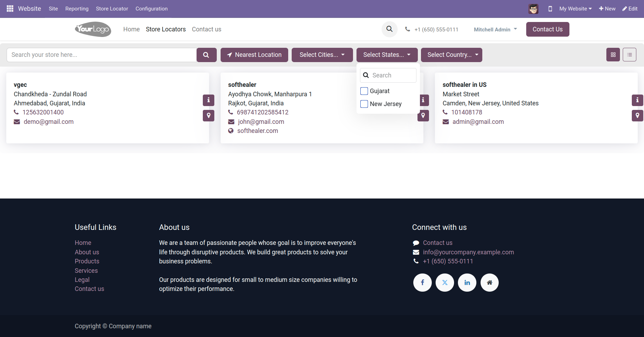Click the home circle icon in footer
The image size is (644, 337).
tap(490, 283)
